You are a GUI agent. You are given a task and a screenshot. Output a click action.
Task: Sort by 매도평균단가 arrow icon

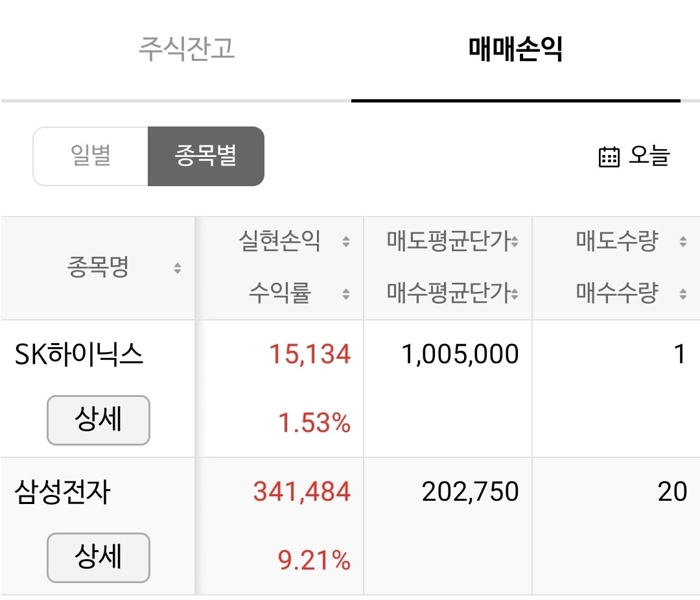click(x=514, y=242)
